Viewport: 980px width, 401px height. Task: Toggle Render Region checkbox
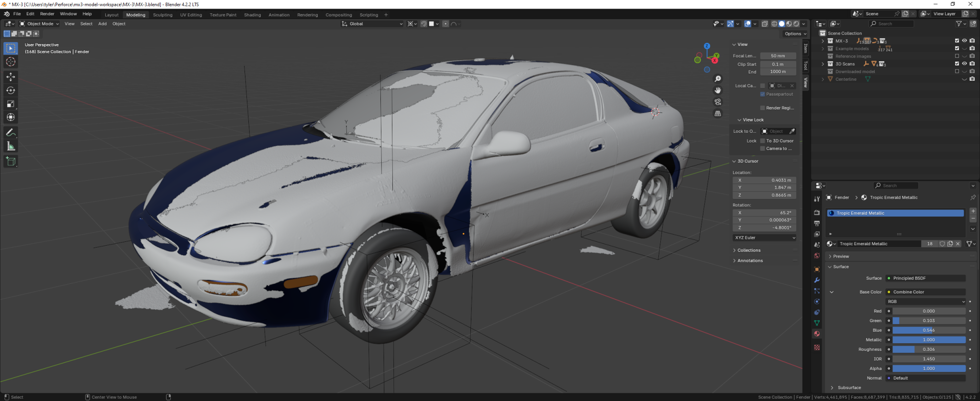(x=763, y=108)
